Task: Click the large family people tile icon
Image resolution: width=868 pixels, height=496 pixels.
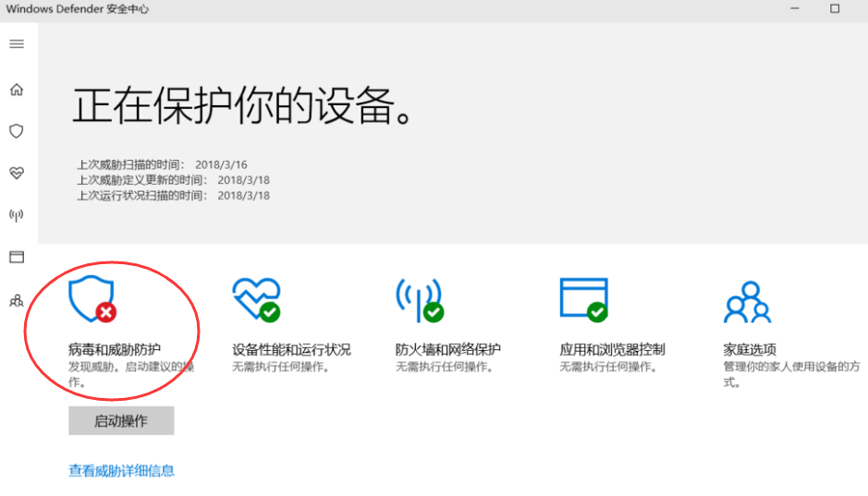Action: 747,300
